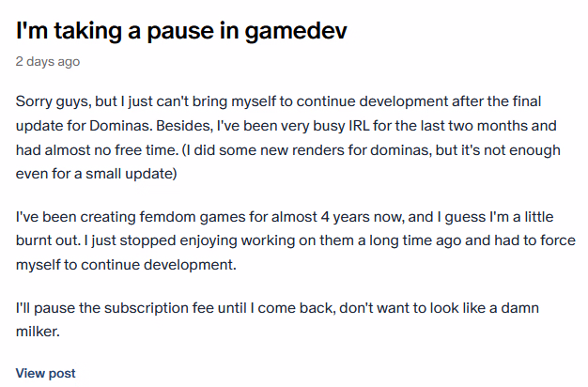The image size is (588, 387).
Task: Click the parenthetical text about new renders
Action: point(288,162)
